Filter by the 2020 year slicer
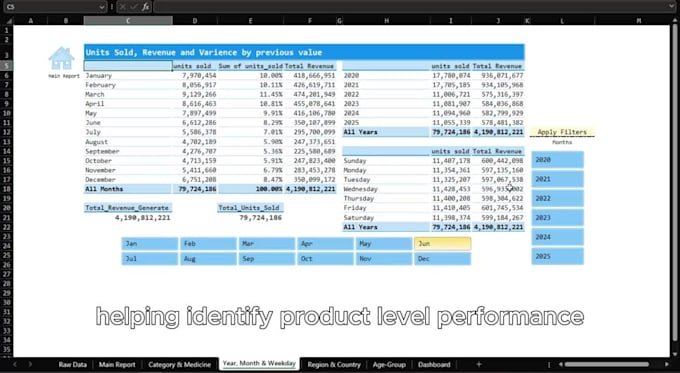Image resolution: width=680 pixels, height=373 pixels. pos(558,160)
